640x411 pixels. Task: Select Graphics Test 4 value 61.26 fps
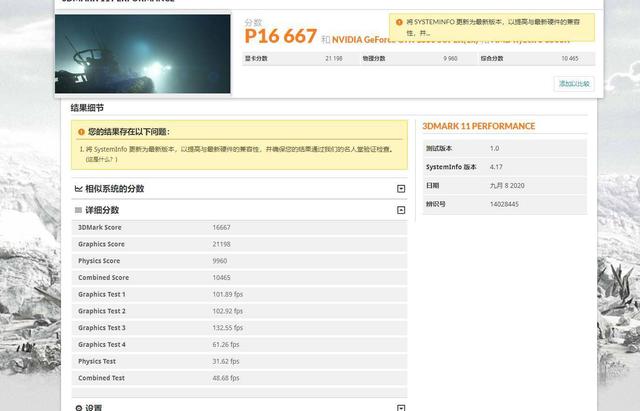(226, 344)
